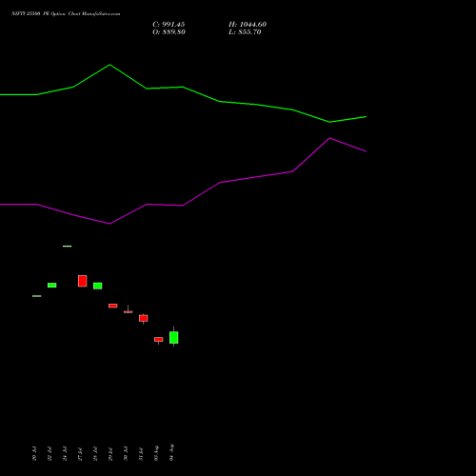Select the open value O: 889.80
This screenshot has height=476, width=476.
click(169, 32)
